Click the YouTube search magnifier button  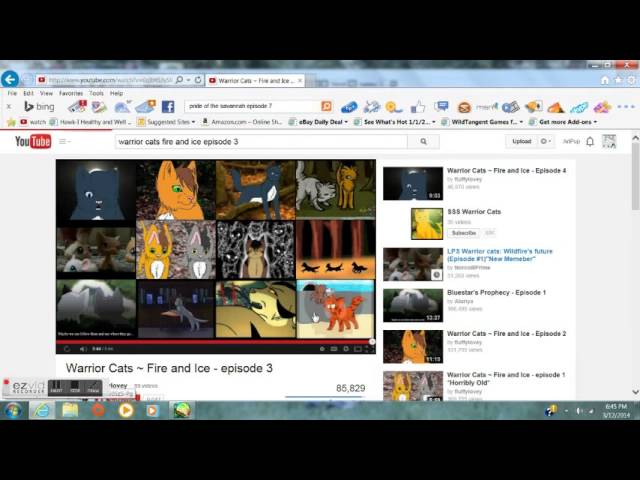point(423,141)
